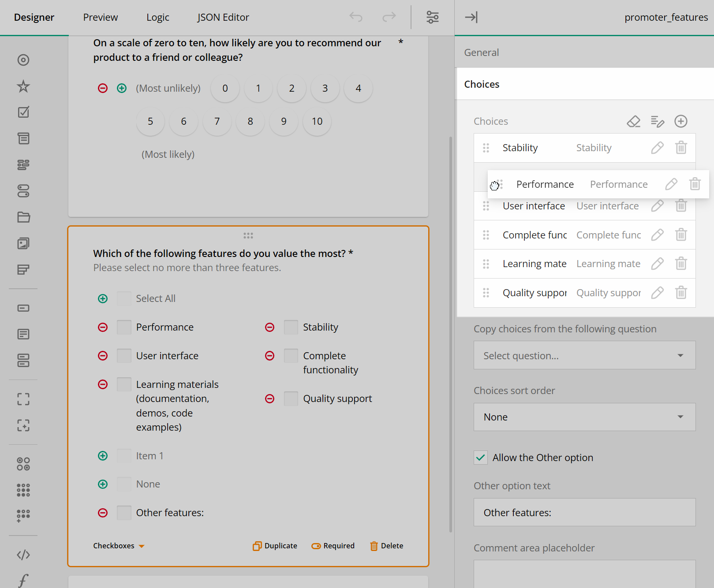The width and height of the screenshot is (714, 588).
Task: Open the Checkboxes question type dropdown
Action: 119,546
